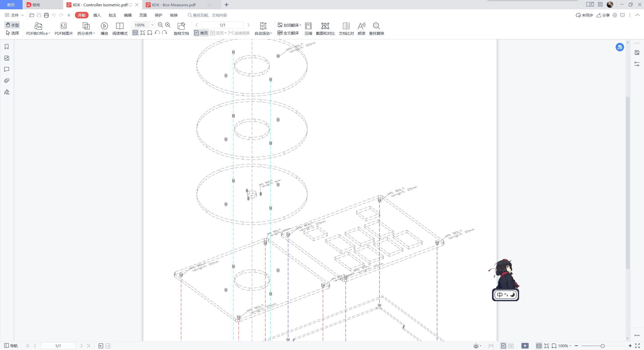Select the 开始 ribbon tab

click(x=82, y=15)
